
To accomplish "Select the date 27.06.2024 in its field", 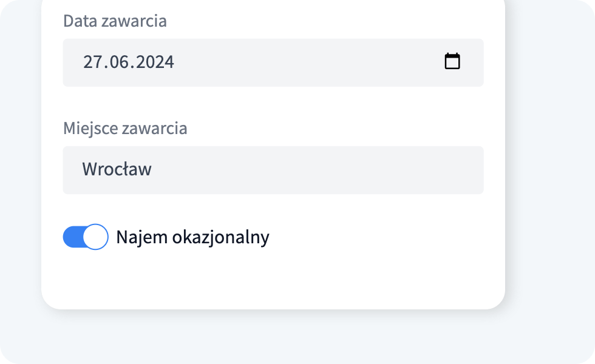I will click(129, 61).
